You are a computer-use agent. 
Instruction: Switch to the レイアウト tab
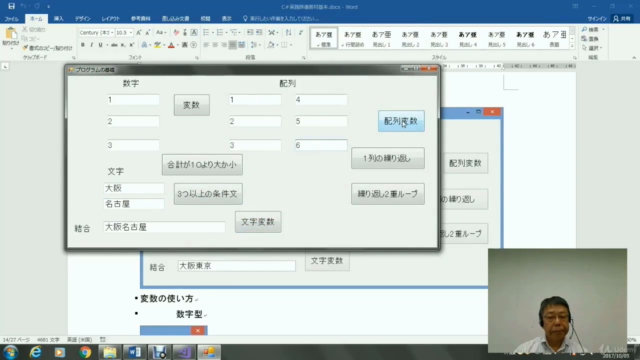(111, 19)
